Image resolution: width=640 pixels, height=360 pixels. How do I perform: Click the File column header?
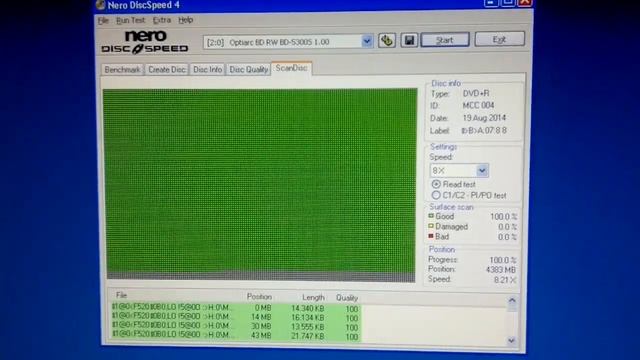(121, 295)
